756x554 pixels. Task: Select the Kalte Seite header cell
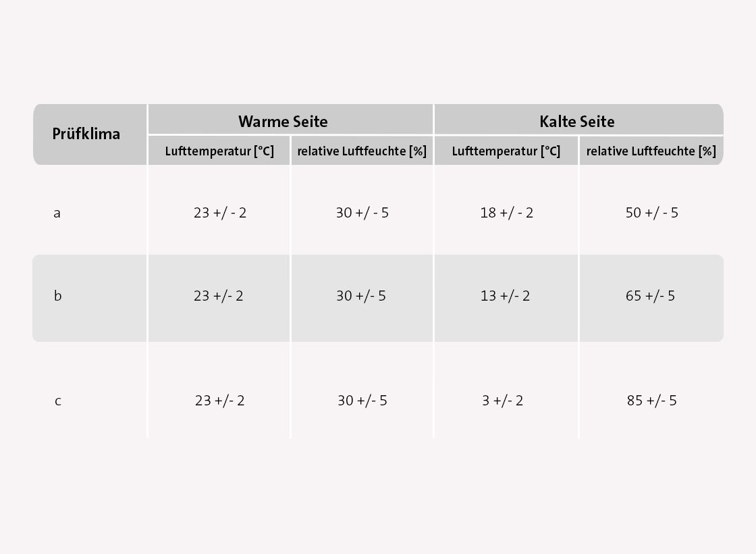(x=577, y=122)
